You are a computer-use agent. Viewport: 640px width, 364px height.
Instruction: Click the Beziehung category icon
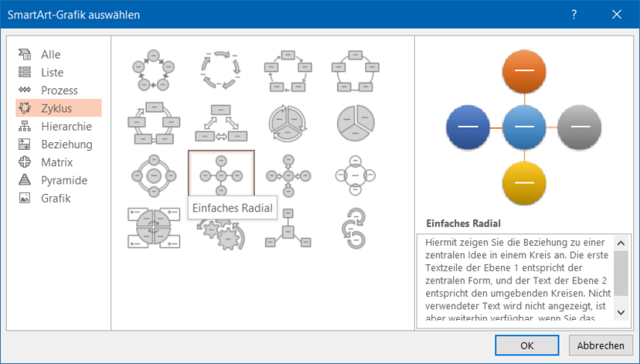click(25, 144)
